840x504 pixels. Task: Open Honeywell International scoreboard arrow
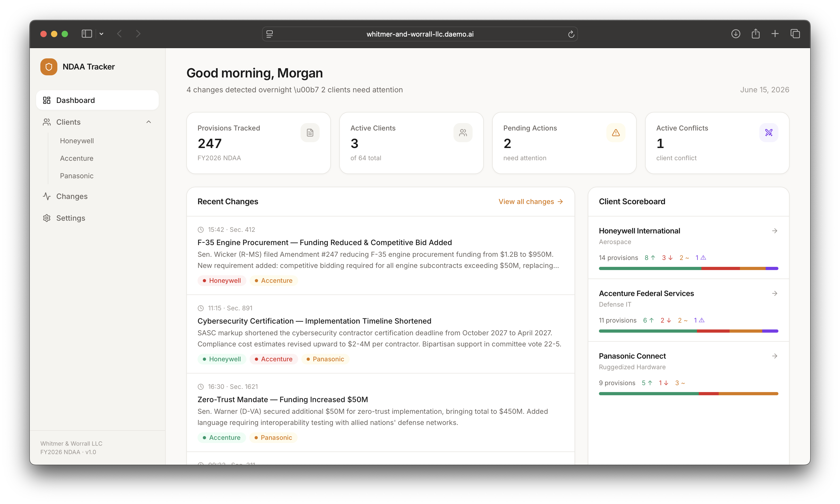[x=774, y=231]
